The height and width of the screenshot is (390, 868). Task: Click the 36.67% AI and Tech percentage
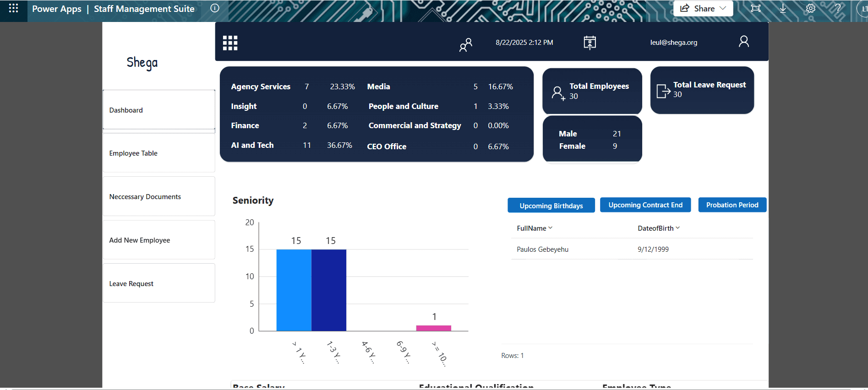[339, 145]
